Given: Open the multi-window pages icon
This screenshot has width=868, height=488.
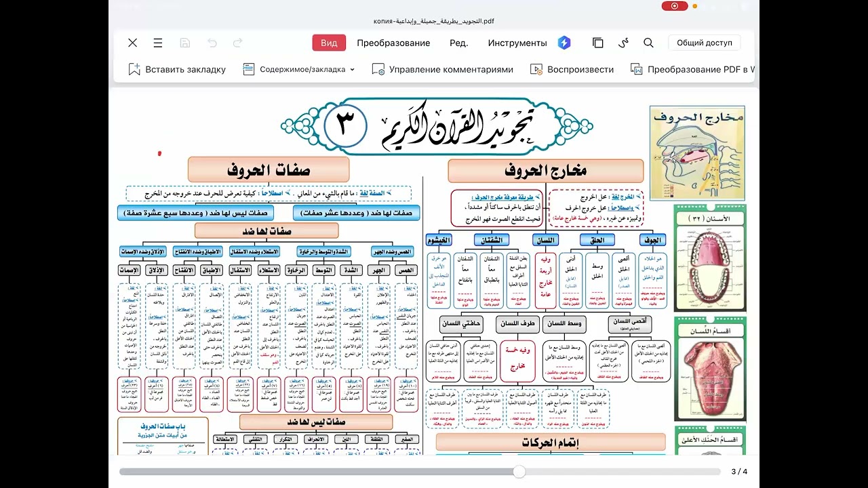Looking at the screenshot, I should click(x=597, y=43).
